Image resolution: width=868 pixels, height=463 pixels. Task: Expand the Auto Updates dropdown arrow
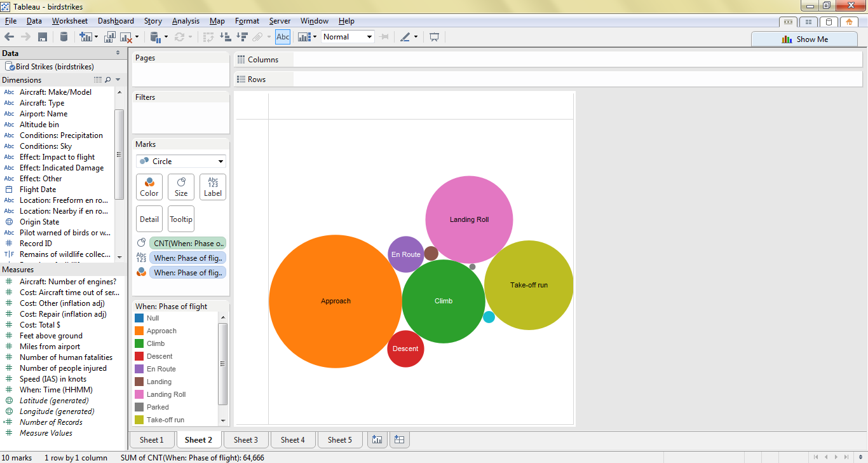tap(166, 37)
